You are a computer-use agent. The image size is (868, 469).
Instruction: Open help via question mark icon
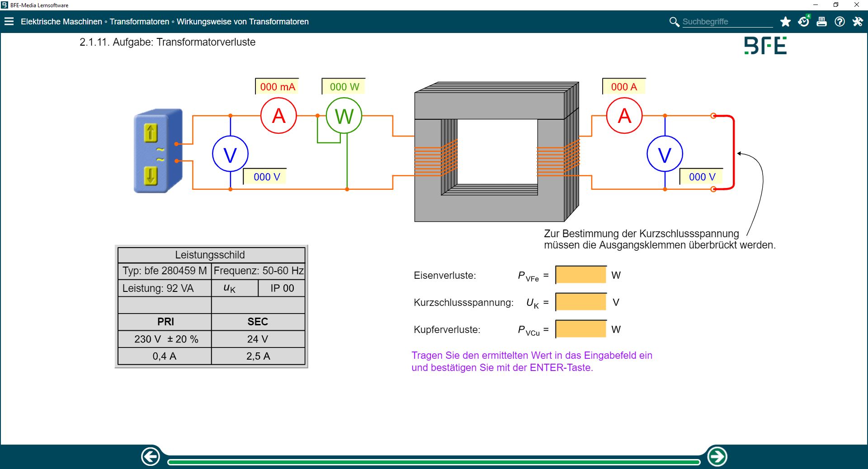coord(840,22)
